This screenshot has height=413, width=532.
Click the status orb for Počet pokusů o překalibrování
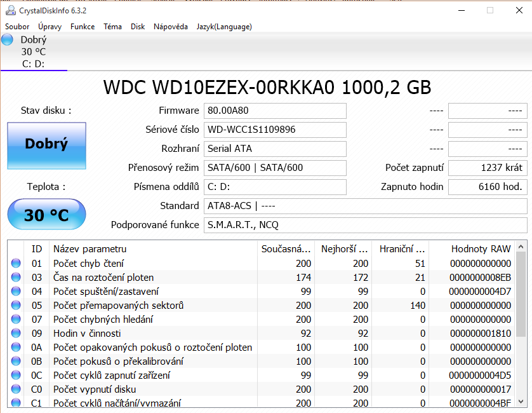coord(16,361)
